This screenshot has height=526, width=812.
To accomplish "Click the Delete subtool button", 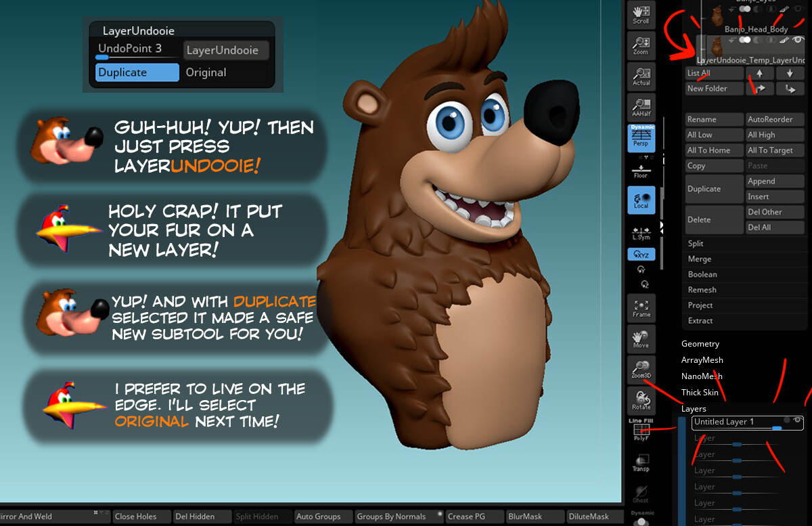I will (715, 219).
